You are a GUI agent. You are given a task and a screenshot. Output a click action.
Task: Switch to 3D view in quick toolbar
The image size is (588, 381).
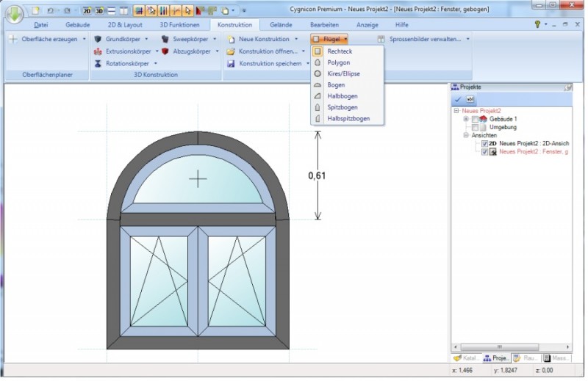pyautogui.click(x=98, y=11)
